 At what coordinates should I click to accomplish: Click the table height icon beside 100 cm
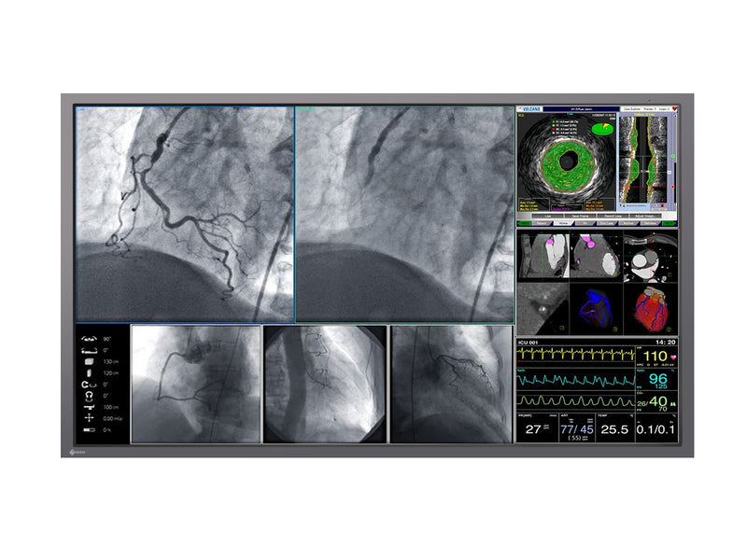(x=89, y=407)
